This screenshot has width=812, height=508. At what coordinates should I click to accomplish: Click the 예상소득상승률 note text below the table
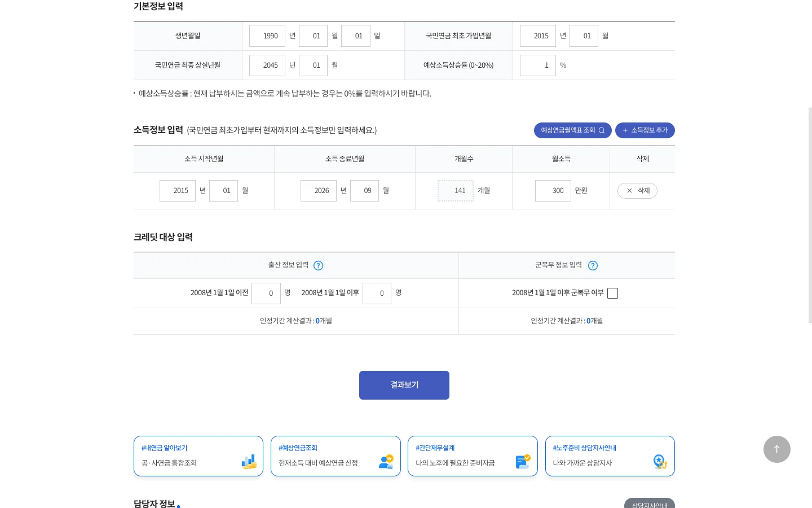click(285, 94)
